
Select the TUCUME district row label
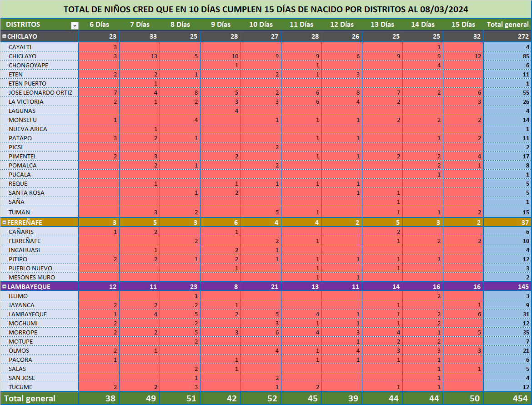(20, 387)
